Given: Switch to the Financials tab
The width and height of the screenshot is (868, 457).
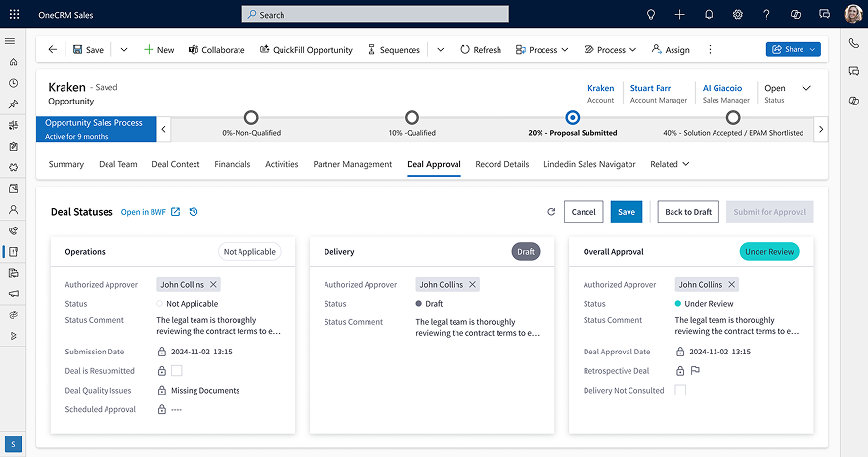Looking at the screenshot, I should (233, 164).
